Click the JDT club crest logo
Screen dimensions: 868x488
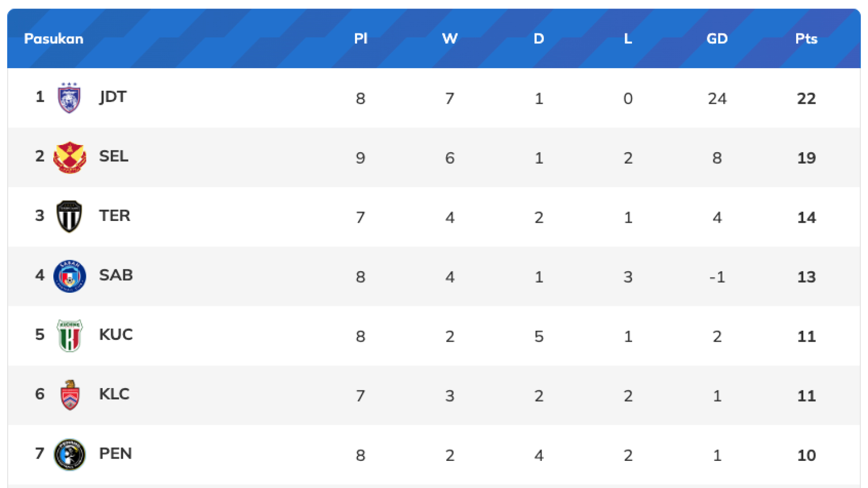point(69,98)
